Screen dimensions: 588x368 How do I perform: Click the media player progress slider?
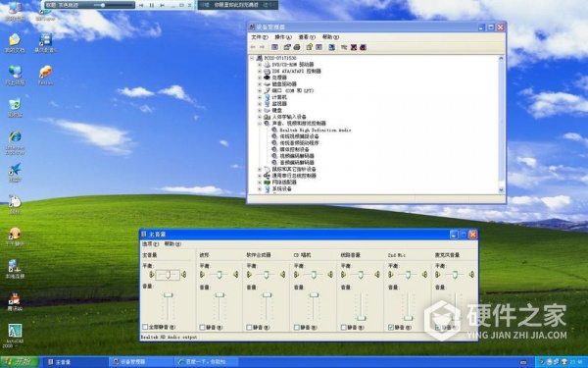(102, 5)
